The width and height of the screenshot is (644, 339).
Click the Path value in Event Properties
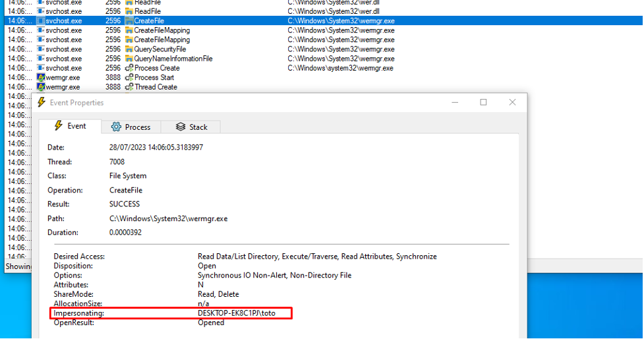168,218
